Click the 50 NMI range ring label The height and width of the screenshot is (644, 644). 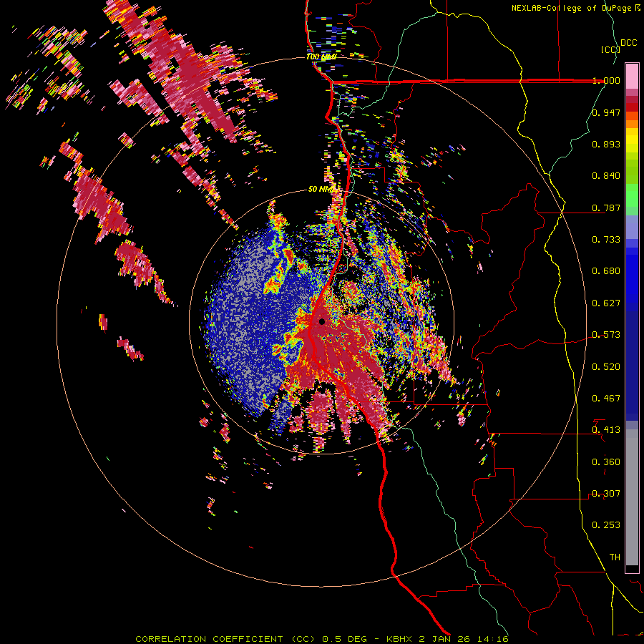[321, 190]
